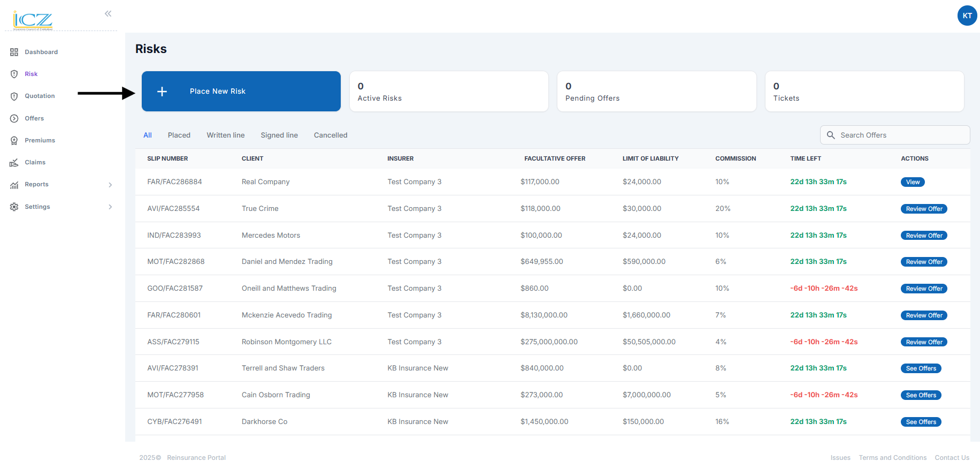The width and height of the screenshot is (980, 469).
Task: Expand the Reports submenu chevron
Action: pos(110,185)
